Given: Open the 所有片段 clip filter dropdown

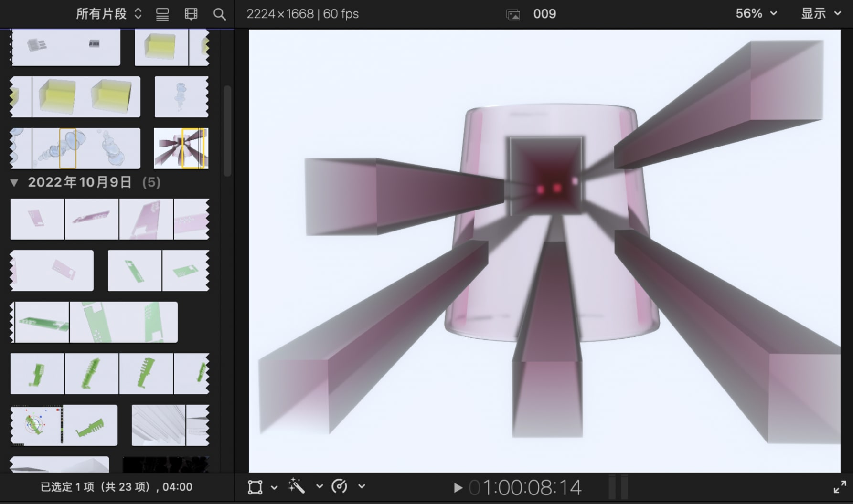Looking at the screenshot, I should pyautogui.click(x=109, y=14).
